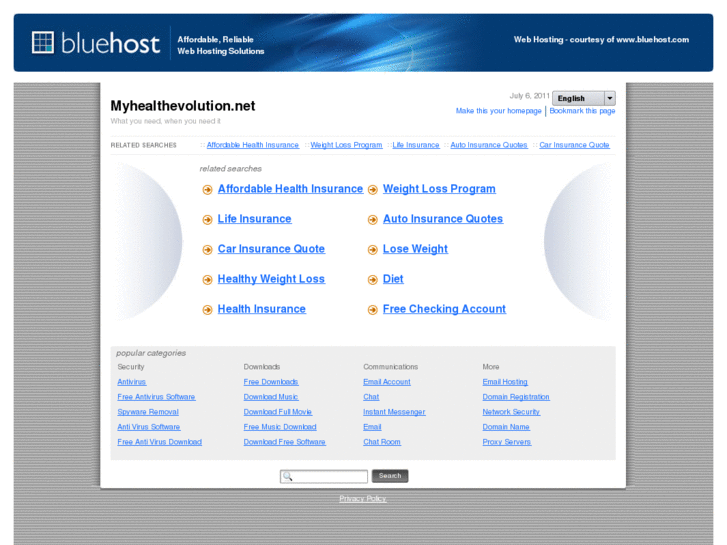Click the orange arrow beside Auto Insurance Quotes

[373, 220]
